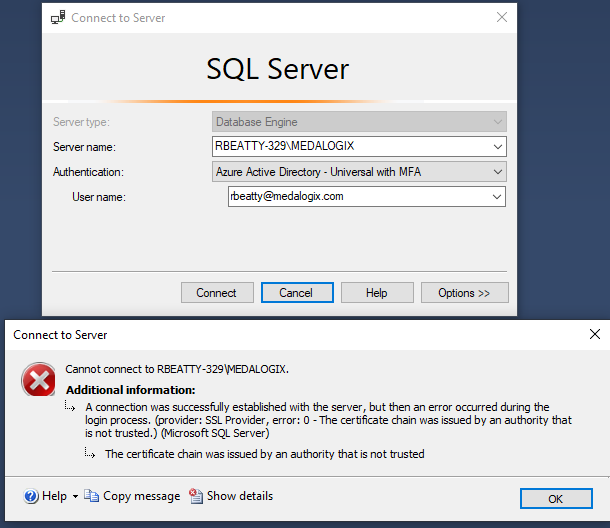
Task: Click the 'User name:' label
Action: [x=99, y=197]
